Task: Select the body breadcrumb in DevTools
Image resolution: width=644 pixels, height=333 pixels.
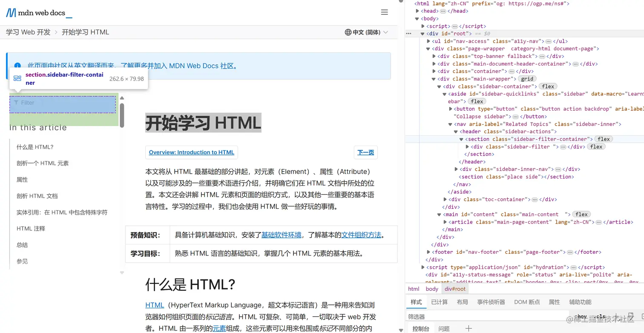Action: (x=432, y=289)
